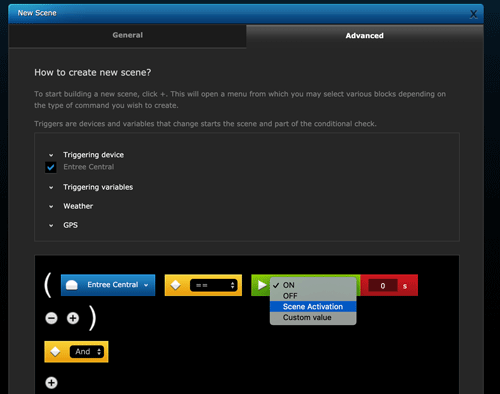Click the seconds delay field showing 0
Screen dimensions: 500x394
point(383,286)
